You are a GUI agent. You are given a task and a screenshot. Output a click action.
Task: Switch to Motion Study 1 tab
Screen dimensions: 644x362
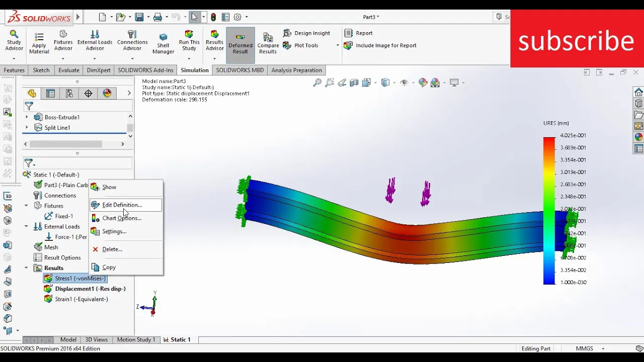tap(136, 340)
